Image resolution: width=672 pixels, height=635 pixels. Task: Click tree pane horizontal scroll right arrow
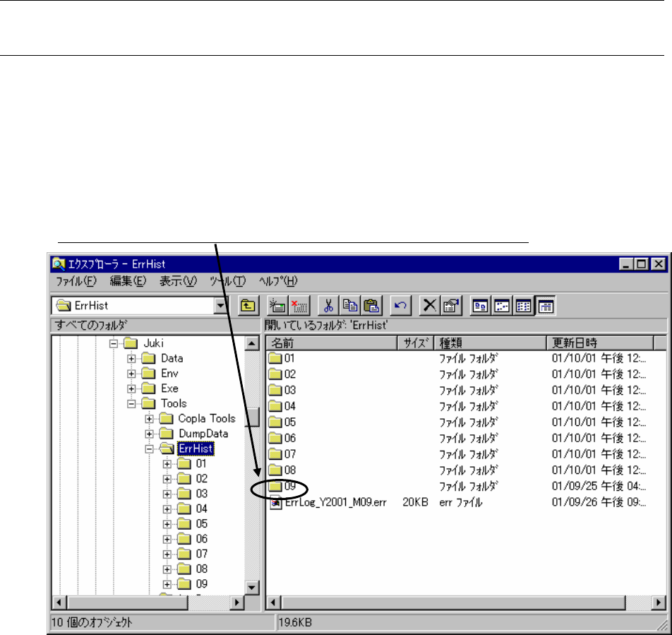[x=236, y=603]
